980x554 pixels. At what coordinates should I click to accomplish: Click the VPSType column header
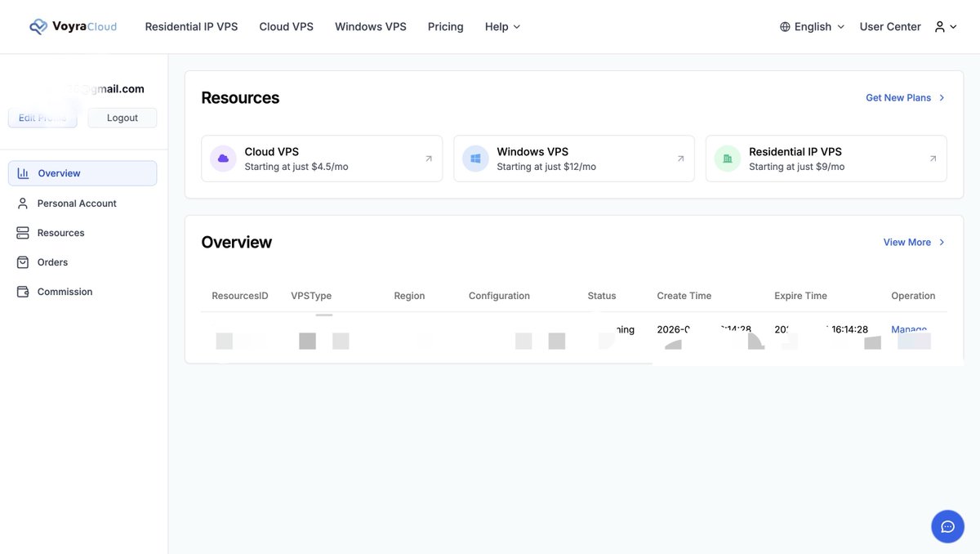coord(311,296)
